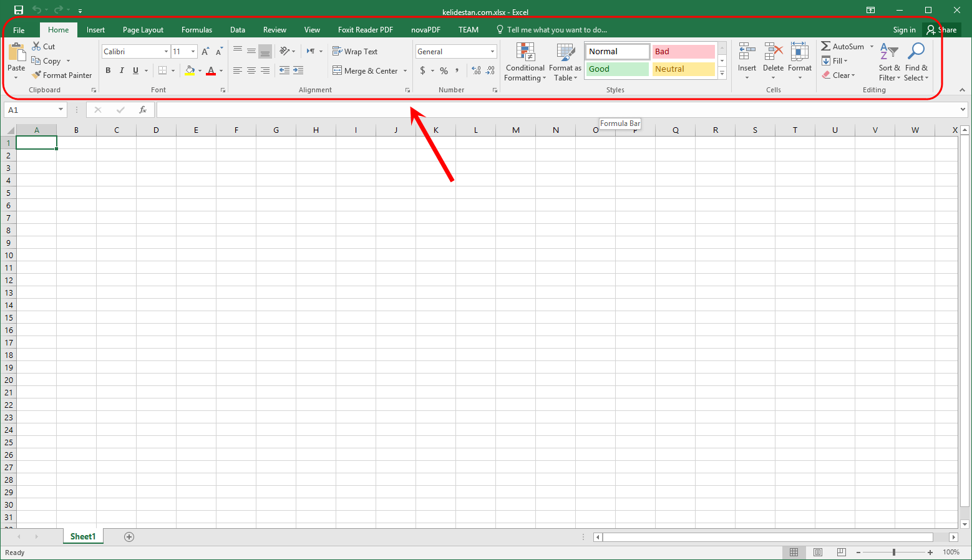Click Sign in link
This screenshot has height=560, width=972.
click(x=904, y=30)
